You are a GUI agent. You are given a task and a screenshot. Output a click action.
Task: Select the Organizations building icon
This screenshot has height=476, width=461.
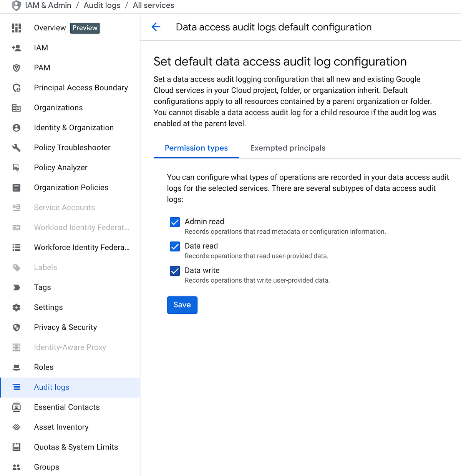pyautogui.click(x=16, y=108)
